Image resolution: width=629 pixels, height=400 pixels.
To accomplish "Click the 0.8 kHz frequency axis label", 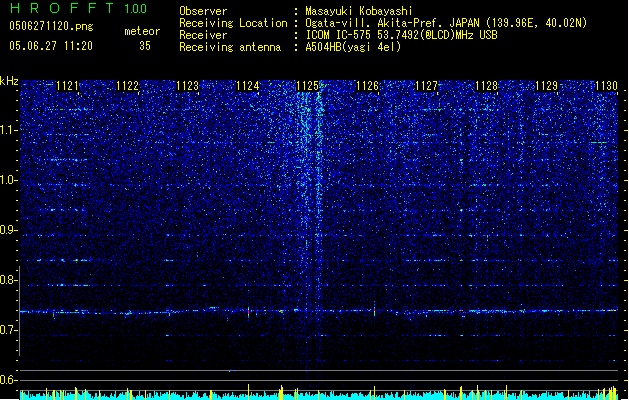I will (9, 280).
